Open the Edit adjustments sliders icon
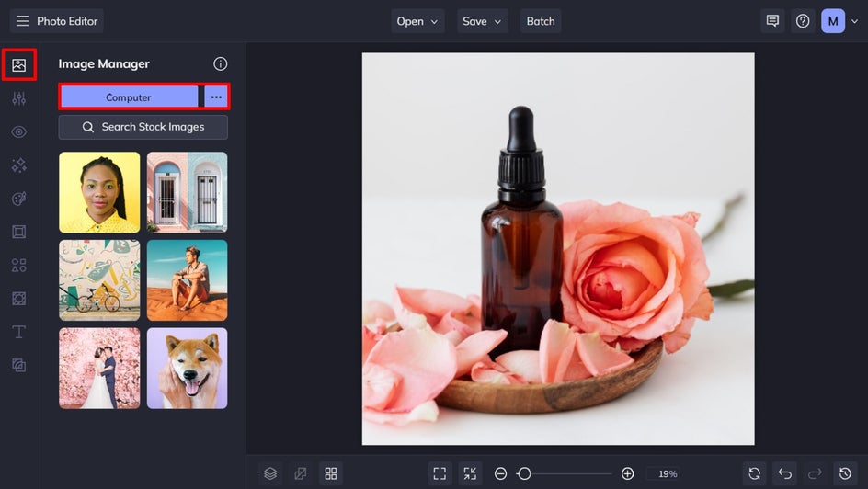This screenshot has height=489, width=868. click(18, 98)
